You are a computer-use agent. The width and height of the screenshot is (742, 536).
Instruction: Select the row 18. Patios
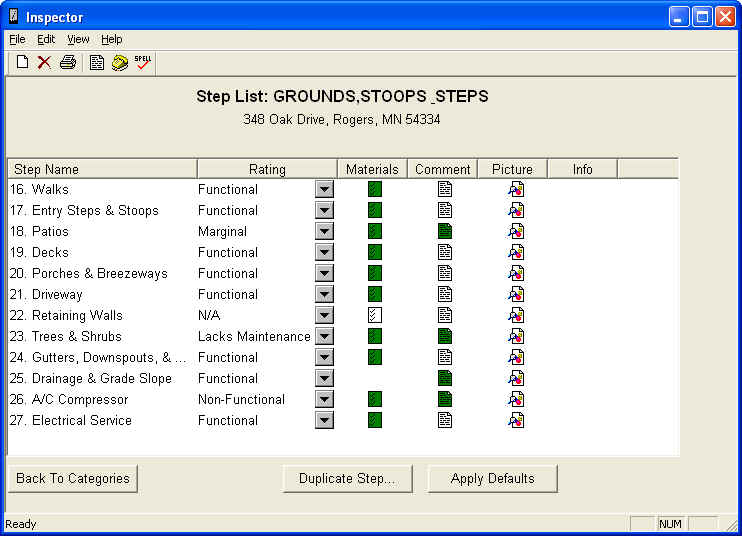(x=343, y=231)
